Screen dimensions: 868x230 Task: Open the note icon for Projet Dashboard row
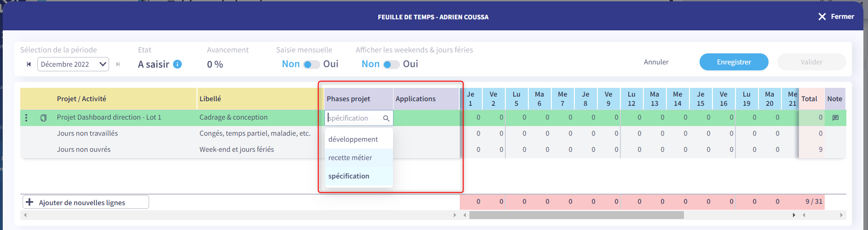click(x=835, y=118)
